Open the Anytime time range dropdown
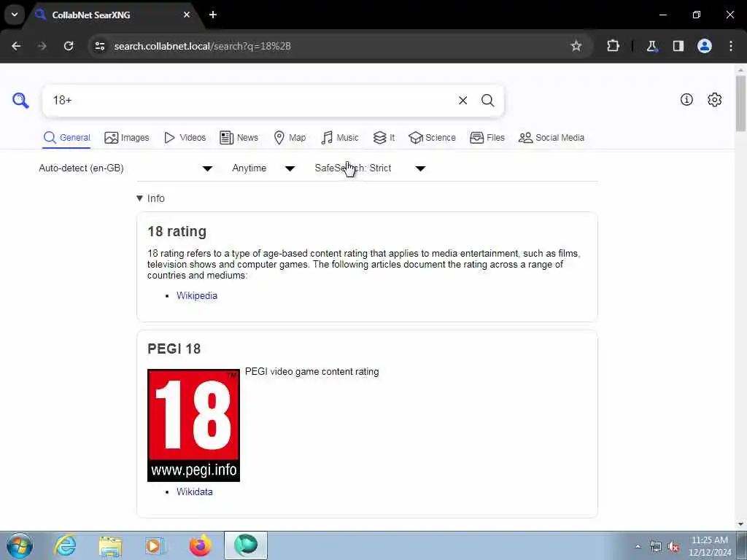 tap(263, 168)
